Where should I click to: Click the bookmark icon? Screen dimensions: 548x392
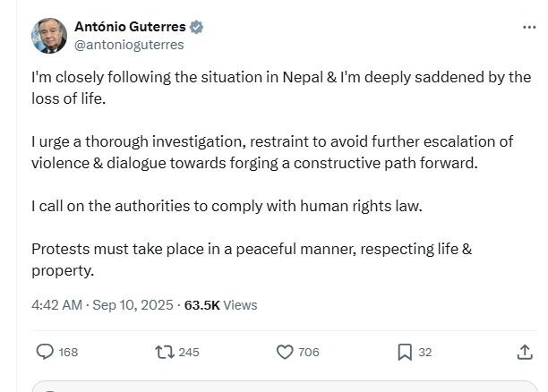pyautogui.click(x=405, y=352)
